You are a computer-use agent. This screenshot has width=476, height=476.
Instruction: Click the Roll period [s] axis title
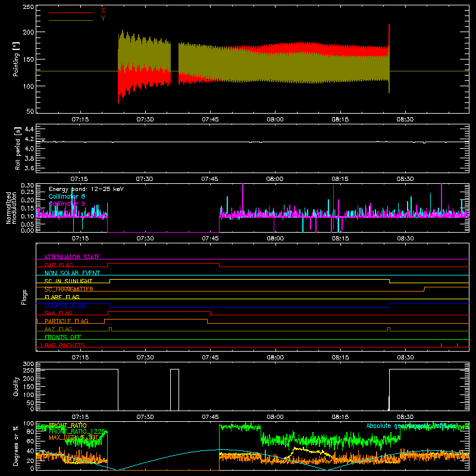[x=18, y=148]
